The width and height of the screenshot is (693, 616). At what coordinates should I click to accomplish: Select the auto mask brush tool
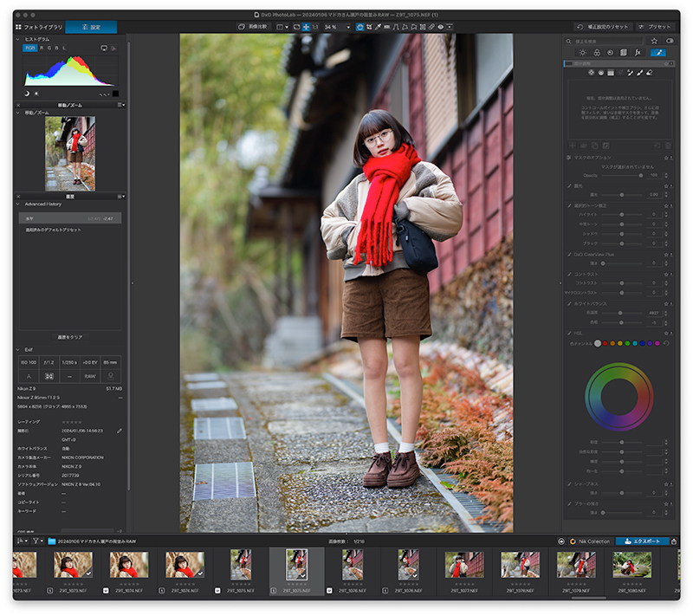(x=631, y=73)
